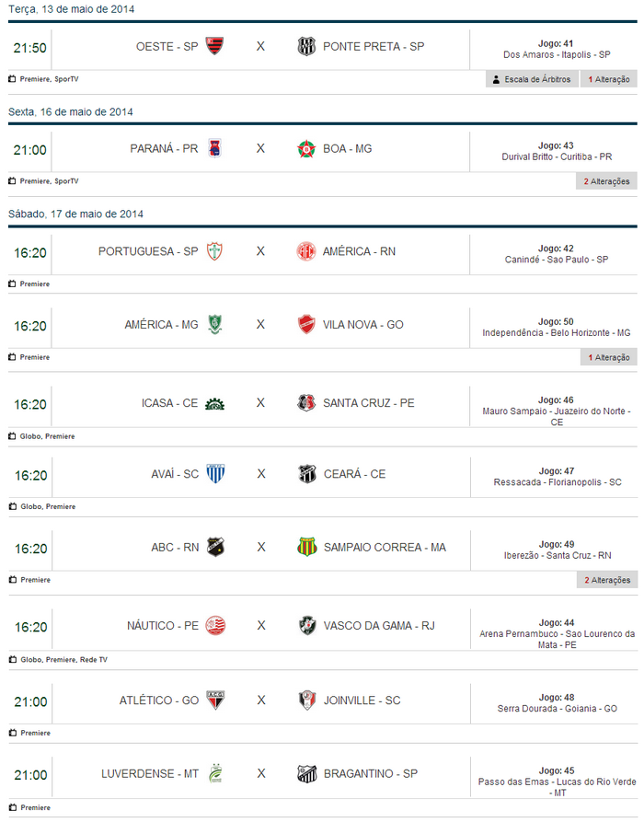Expand '1 Alteração' for América-MG match
Viewport: 644px width, 822px height.
tap(608, 357)
